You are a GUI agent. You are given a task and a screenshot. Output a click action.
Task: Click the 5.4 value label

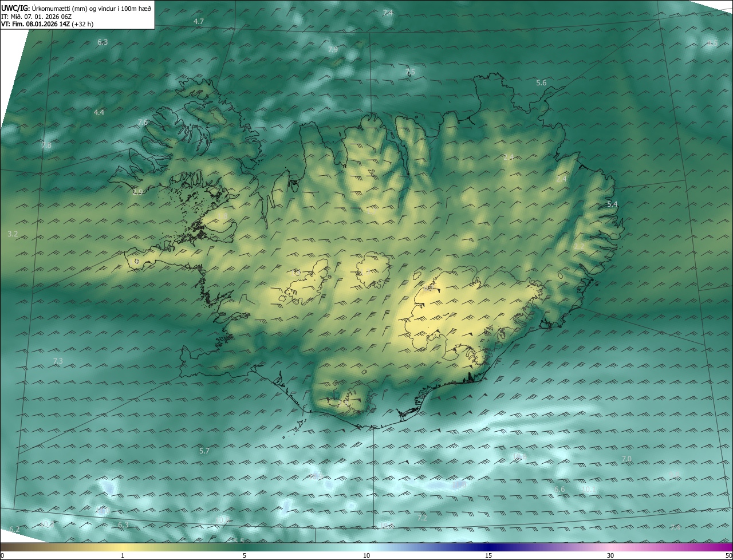pos(612,204)
